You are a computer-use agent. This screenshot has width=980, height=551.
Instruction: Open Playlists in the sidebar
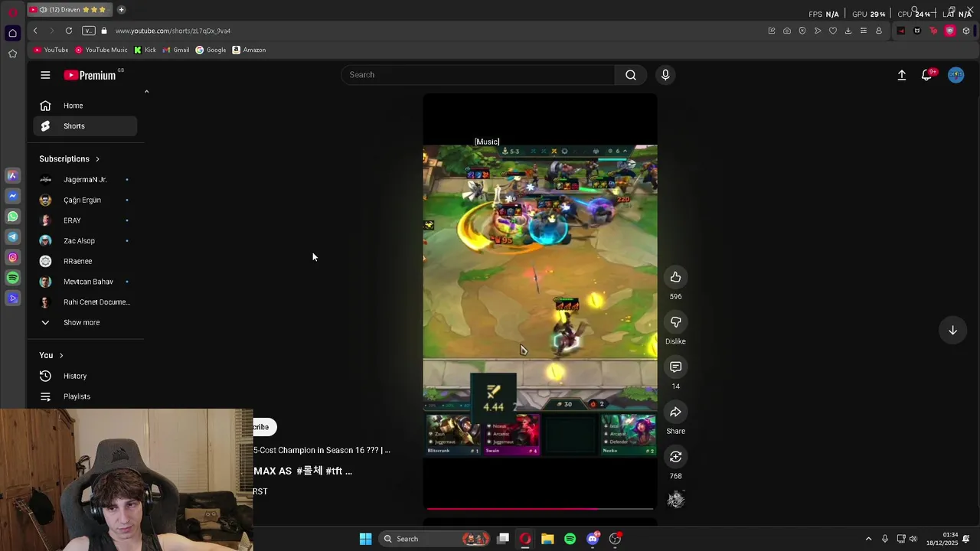point(85,396)
